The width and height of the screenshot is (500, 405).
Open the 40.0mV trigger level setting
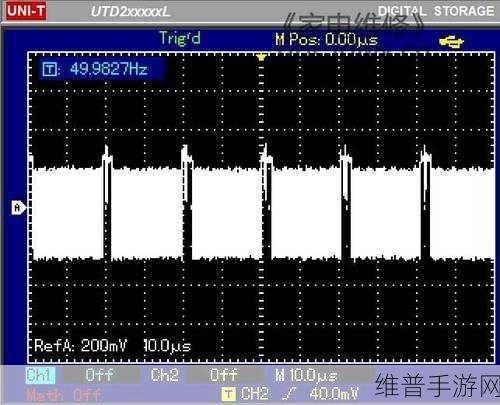point(334,394)
